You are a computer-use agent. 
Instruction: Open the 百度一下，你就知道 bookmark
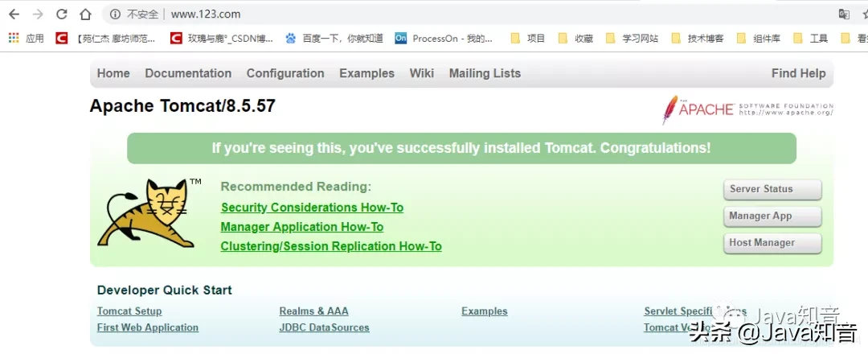tap(334, 39)
